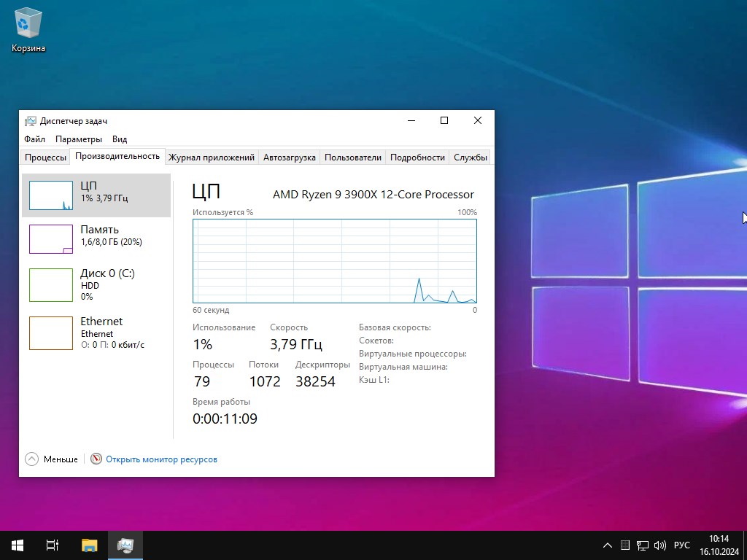Click the tray icon left of network
Image resolution: width=747 pixels, height=560 pixels.
click(x=625, y=545)
